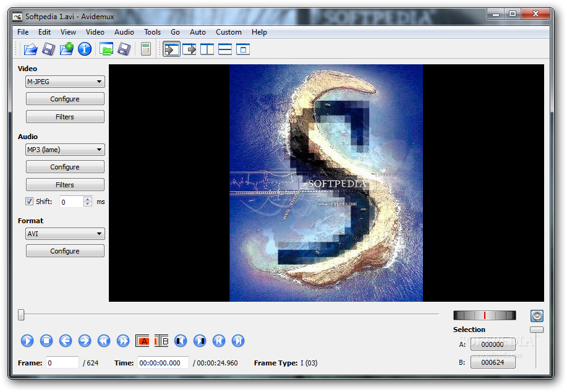
Task: Open the Format AVI dropdown
Action: point(65,234)
